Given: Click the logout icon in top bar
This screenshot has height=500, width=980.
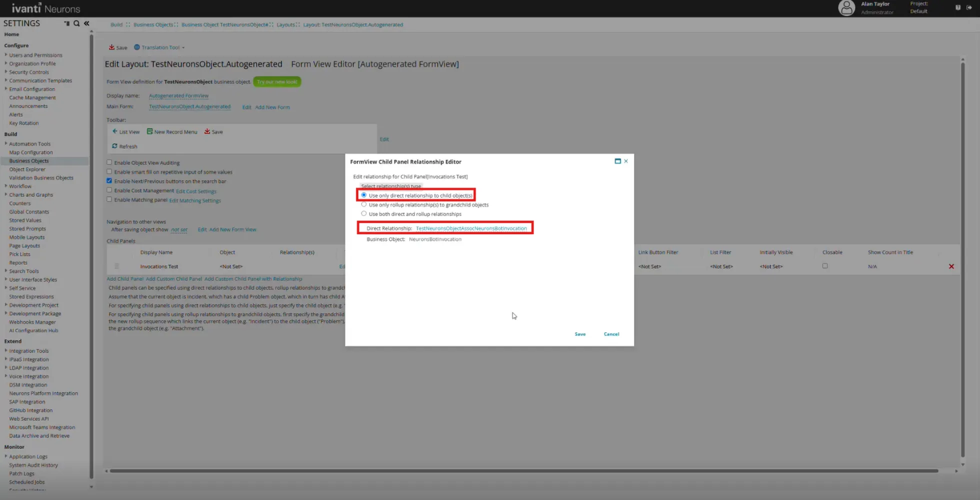Looking at the screenshot, I should [969, 8].
